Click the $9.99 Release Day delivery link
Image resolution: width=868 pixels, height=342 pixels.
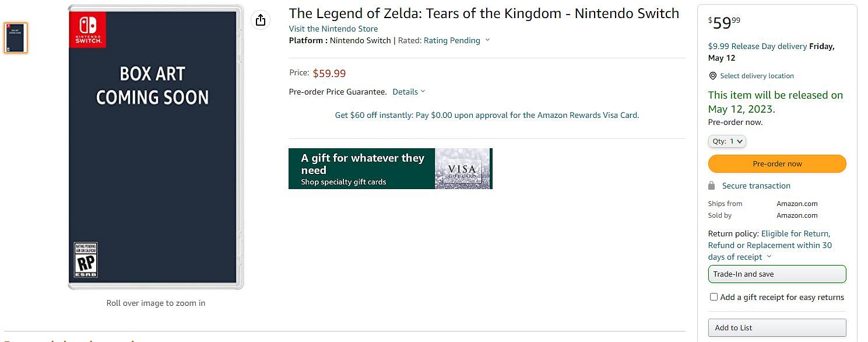pos(757,46)
